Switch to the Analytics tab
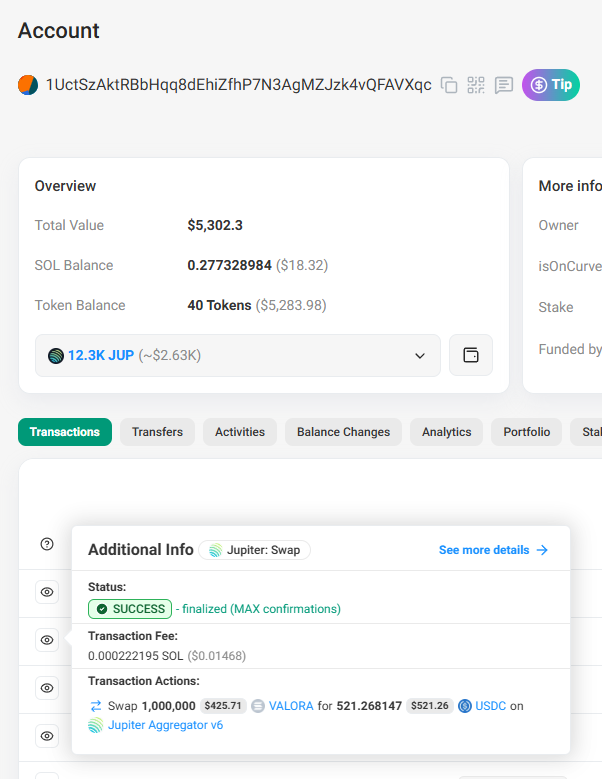 (x=447, y=432)
